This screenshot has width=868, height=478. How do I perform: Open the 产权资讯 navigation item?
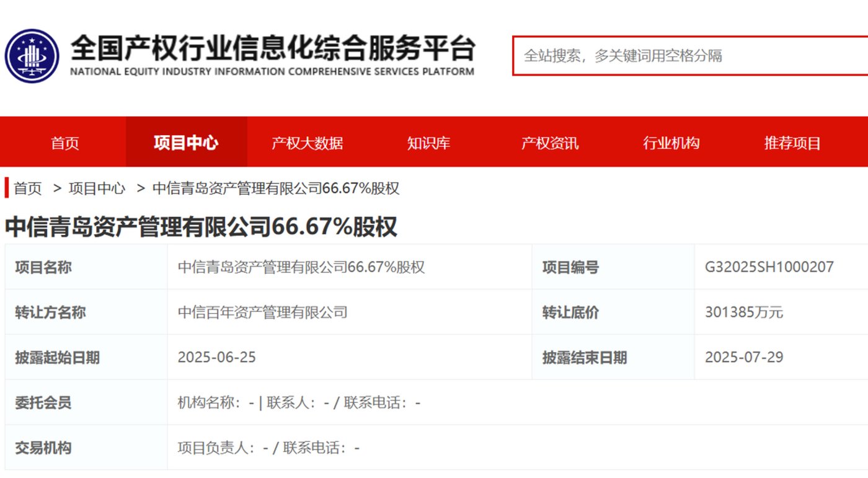click(549, 143)
